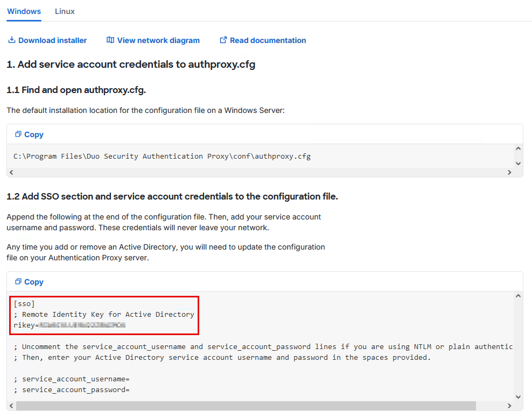This screenshot has height=419, width=532.
Task: Select the Windows tab
Action: [24, 11]
